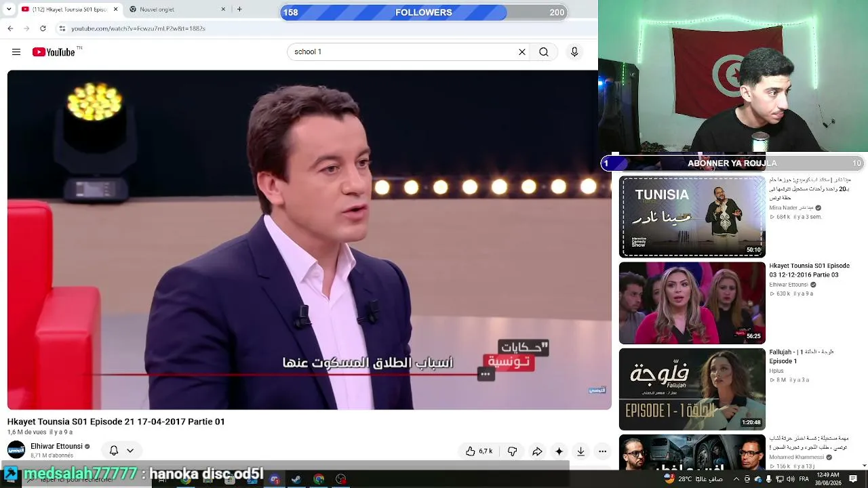This screenshot has width=868, height=488.
Task: Click the main video player frame
Action: coord(309,240)
